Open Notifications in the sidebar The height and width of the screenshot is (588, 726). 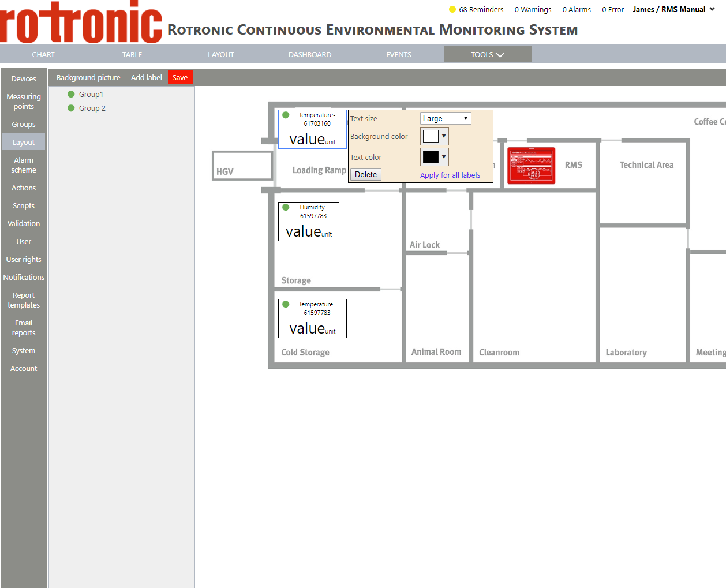point(24,277)
